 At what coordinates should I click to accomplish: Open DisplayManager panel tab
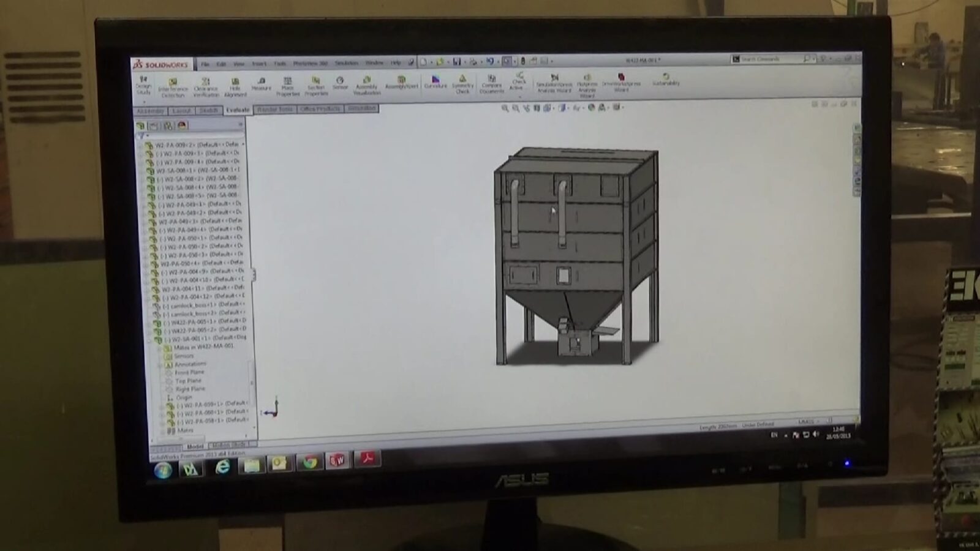(x=182, y=126)
